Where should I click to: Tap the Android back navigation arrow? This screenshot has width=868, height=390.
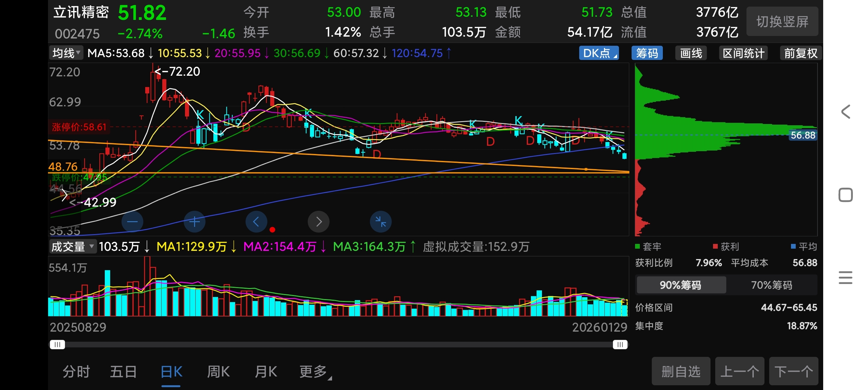pyautogui.click(x=845, y=112)
